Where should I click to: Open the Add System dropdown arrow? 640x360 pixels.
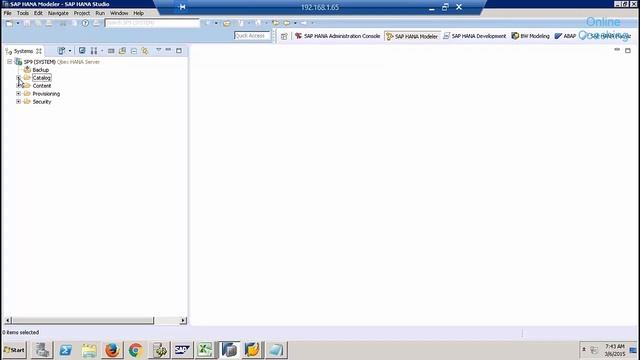(x=70, y=51)
